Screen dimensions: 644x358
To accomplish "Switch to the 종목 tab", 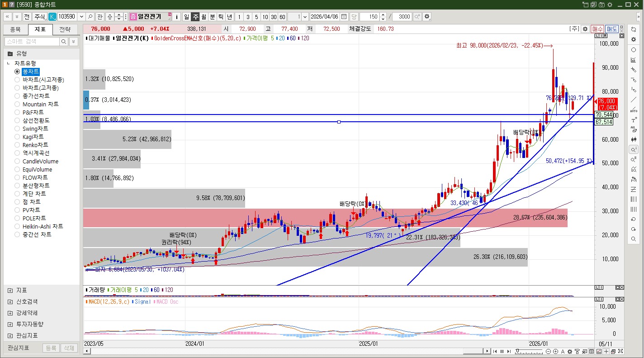I will (15, 30).
